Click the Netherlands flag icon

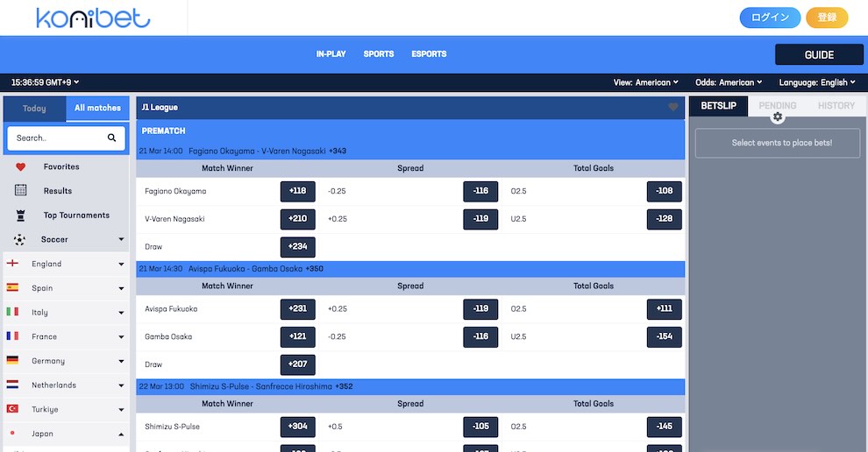[12, 385]
